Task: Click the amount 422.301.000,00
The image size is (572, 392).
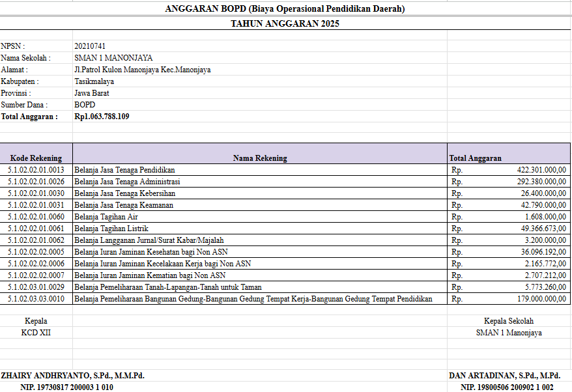Action: click(x=536, y=170)
